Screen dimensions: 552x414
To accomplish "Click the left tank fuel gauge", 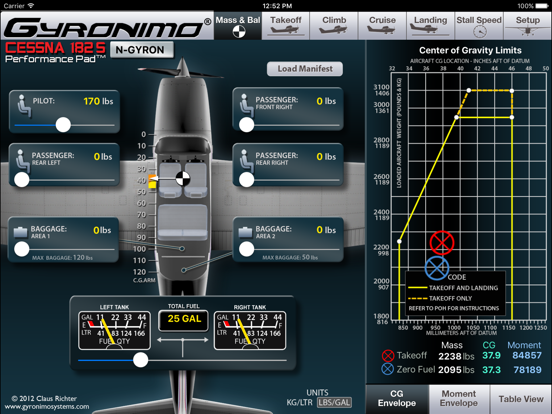I will click(x=114, y=330).
